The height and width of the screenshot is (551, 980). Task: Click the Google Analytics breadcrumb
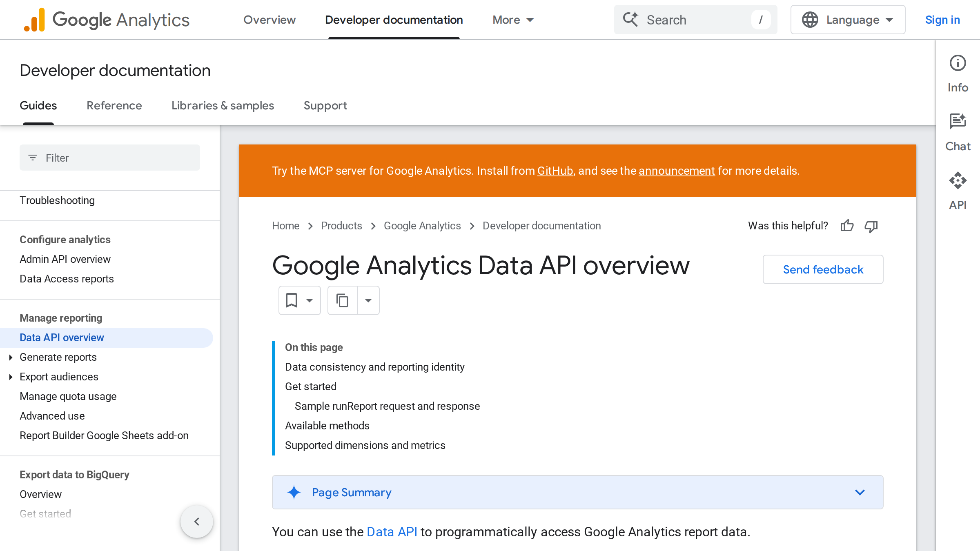(422, 226)
